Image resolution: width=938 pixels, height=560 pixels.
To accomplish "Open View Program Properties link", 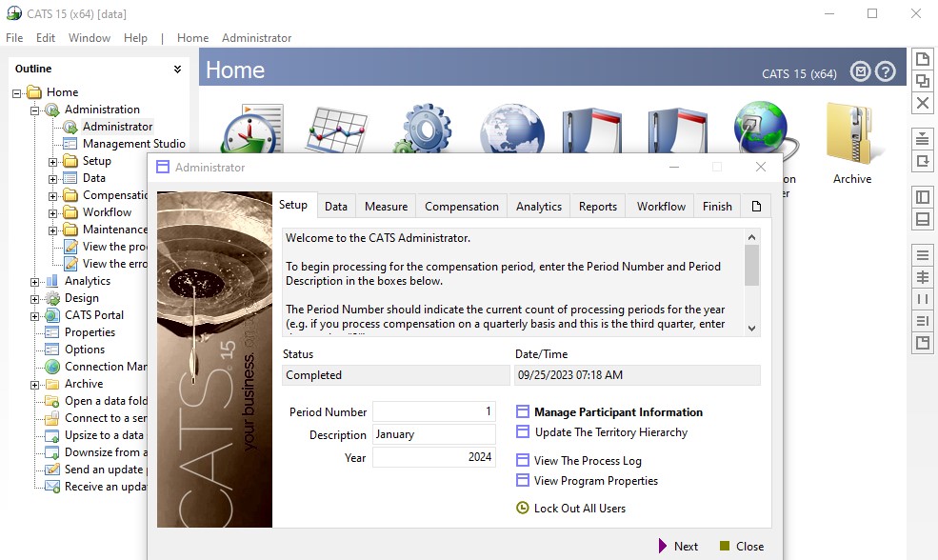I will point(587,480).
